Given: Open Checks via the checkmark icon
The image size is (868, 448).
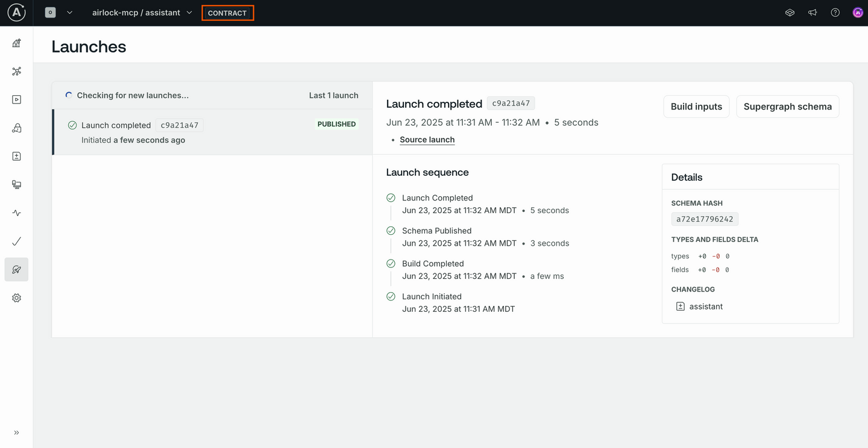Looking at the screenshot, I should (x=16, y=241).
